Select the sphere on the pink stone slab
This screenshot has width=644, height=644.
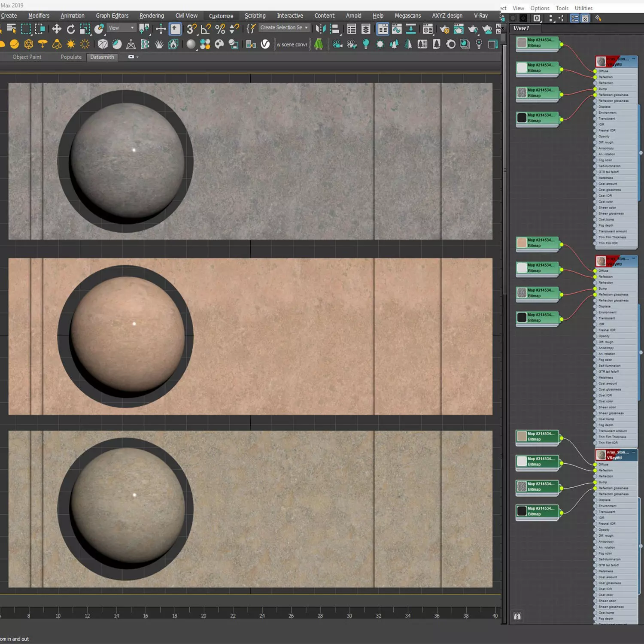128,334
